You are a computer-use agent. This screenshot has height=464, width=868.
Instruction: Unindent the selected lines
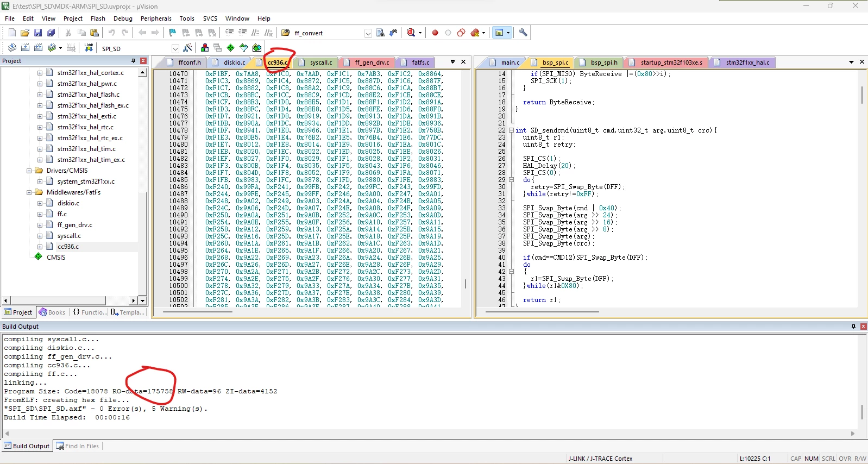[242, 33]
